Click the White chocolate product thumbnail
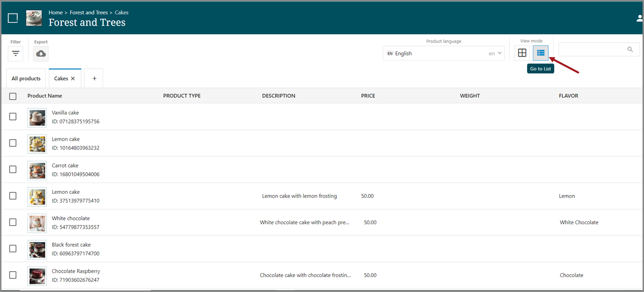Screen dimensions: 644x292 (37, 223)
